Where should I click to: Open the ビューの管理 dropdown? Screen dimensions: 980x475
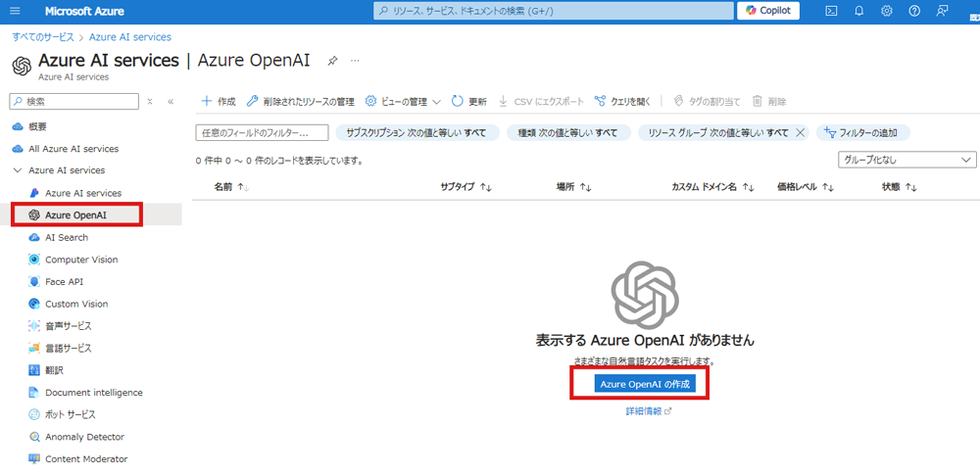pyautogui.click(x=403, y=101)
